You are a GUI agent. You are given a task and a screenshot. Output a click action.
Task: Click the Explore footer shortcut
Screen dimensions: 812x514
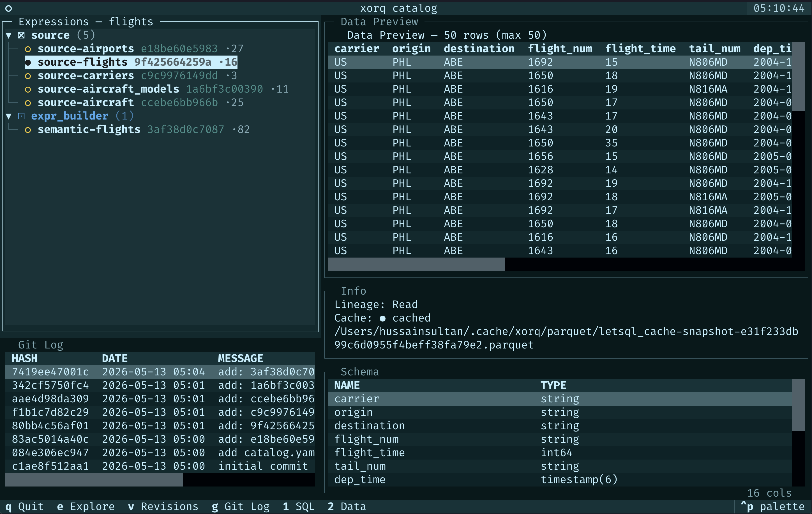pyautogui.click(x=86, y=507)
